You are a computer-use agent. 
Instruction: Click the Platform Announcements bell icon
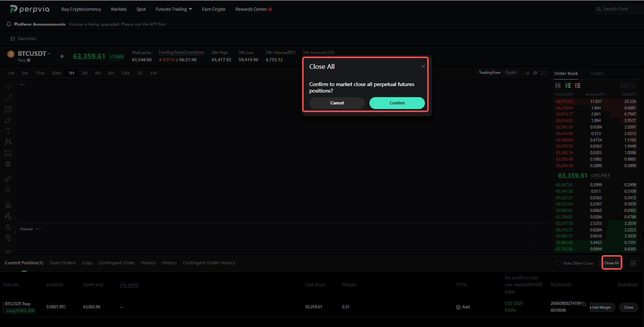tap(9, 24)
